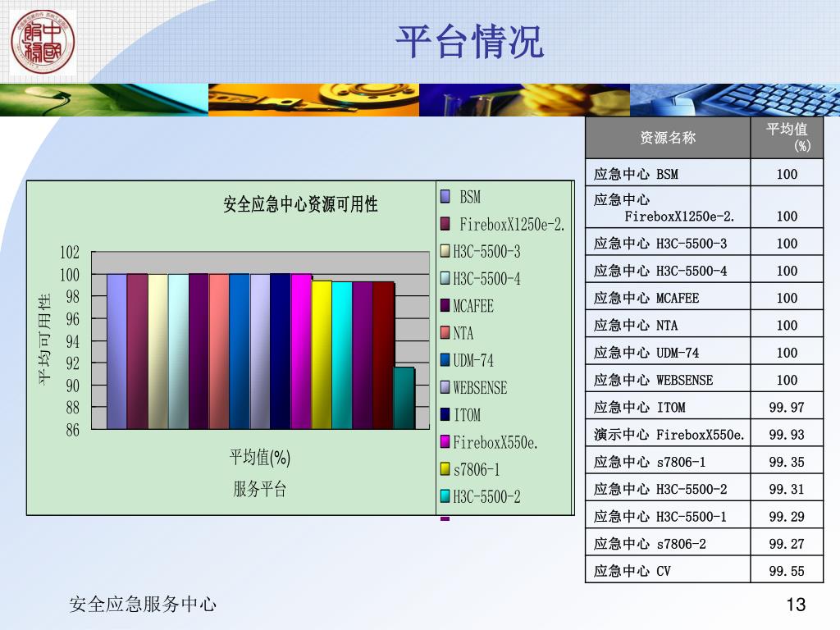The height and width of the screenshot is (630, 840).
Task: Click the NTA legend color swatch
Action: pyautogui.click(x=445, y=333)
